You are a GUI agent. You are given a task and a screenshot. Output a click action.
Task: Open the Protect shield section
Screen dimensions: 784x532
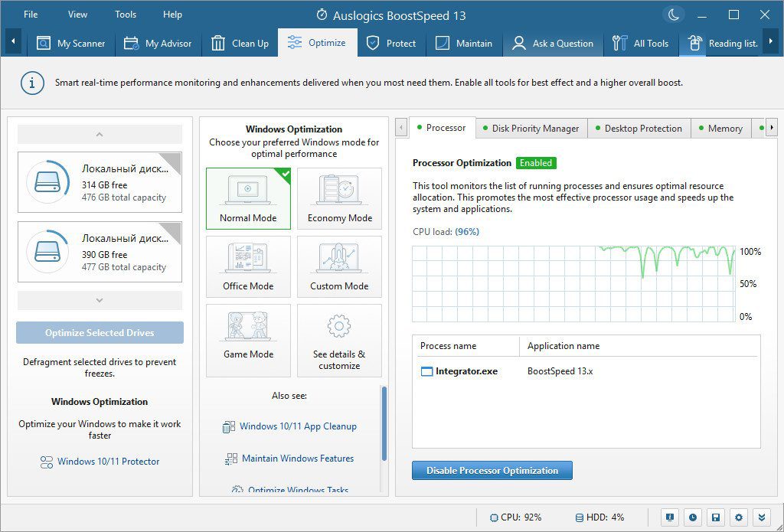(x=391, y=44)
